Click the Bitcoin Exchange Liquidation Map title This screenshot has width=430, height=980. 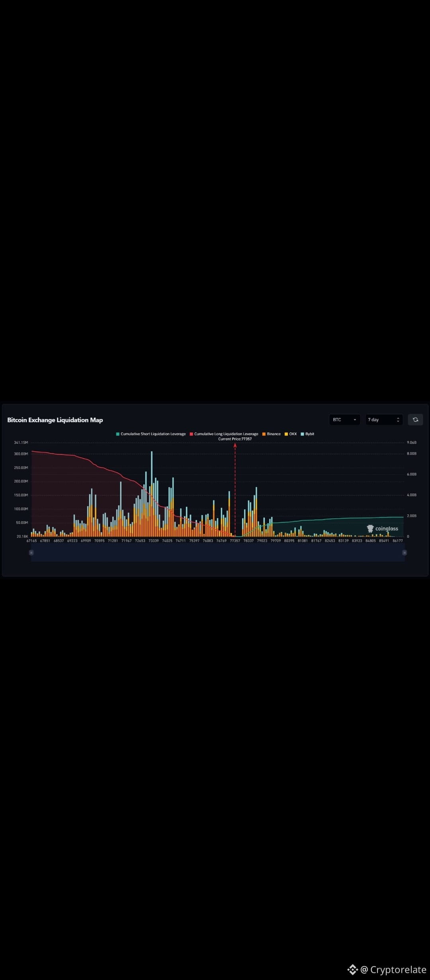[x=55, y=420]
